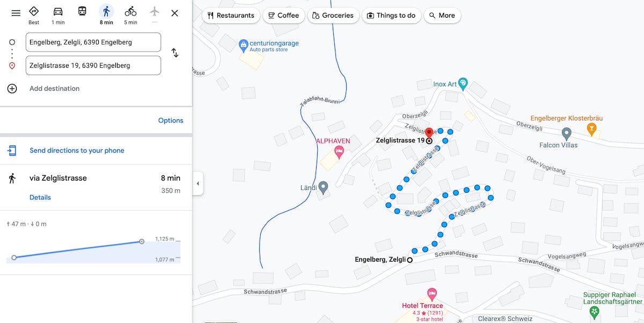Click the Hotel Terrace map marker
Image resolution: width=644 pixels, height=323 pixels.
point(432,294)
